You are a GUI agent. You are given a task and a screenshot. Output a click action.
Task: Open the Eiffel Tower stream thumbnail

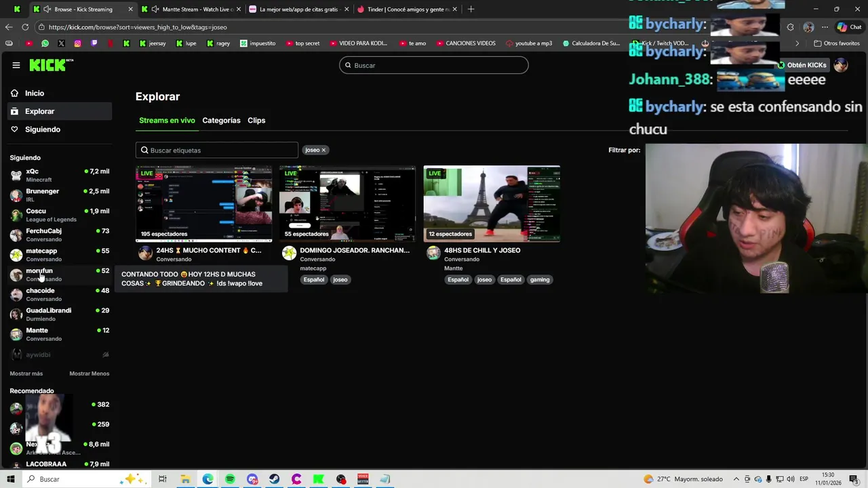pyautogui.click(x=492, y=203)
